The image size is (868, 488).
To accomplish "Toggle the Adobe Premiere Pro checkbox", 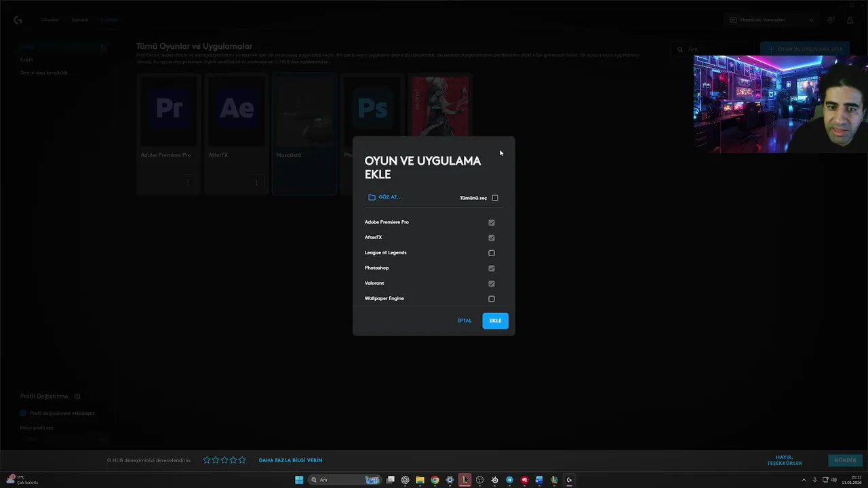I will click(492, 222).
